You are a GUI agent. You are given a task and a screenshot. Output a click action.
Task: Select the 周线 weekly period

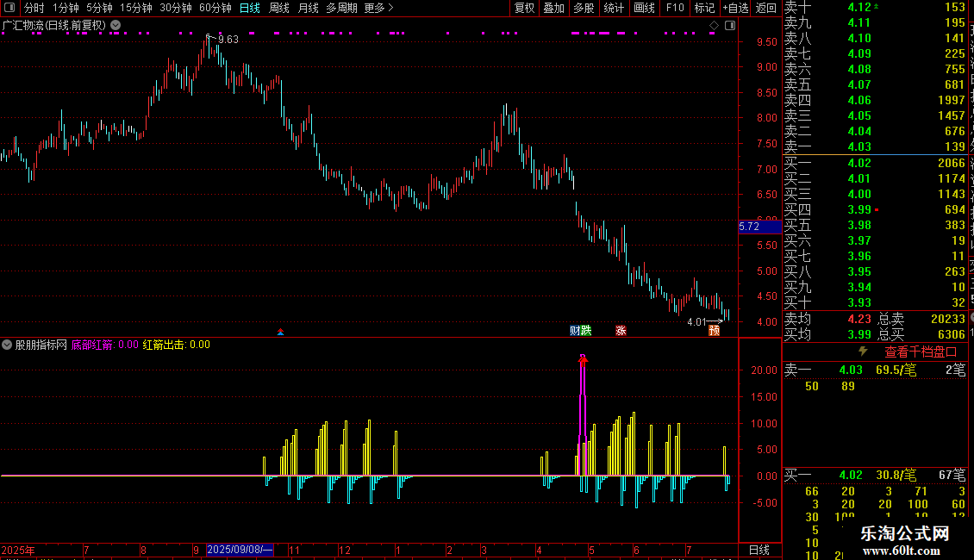pyautogui.click(x=279, y=8)
